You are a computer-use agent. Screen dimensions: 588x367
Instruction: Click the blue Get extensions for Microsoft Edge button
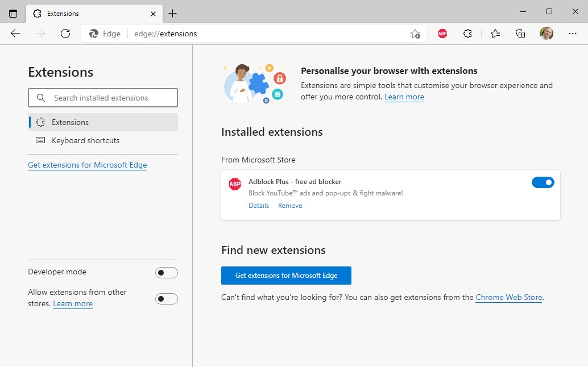click(x=286, y=276)
